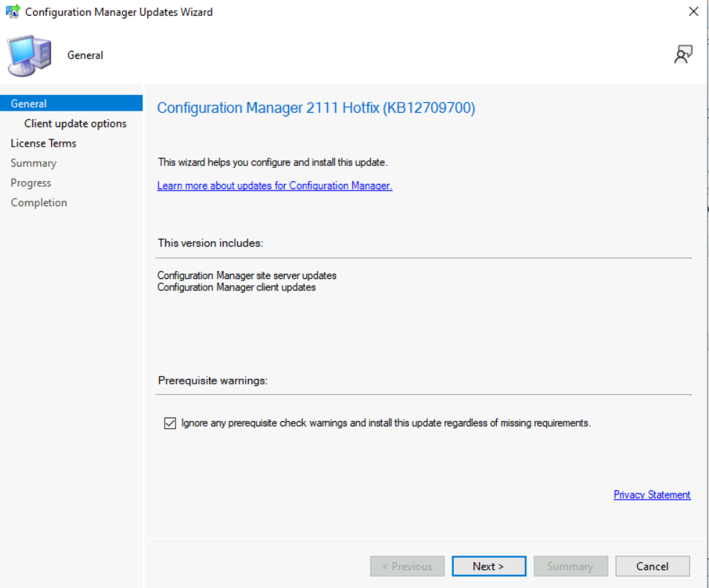Viewport: 709px width, 588px height.
Task: Select the General step in the sidebar
Action: tap(71, 103)
